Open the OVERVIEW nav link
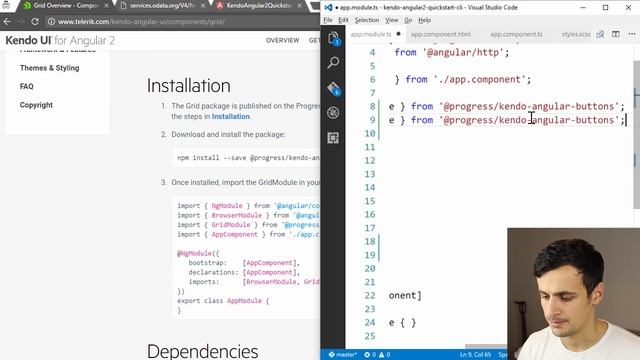 (x=282, y=40)
